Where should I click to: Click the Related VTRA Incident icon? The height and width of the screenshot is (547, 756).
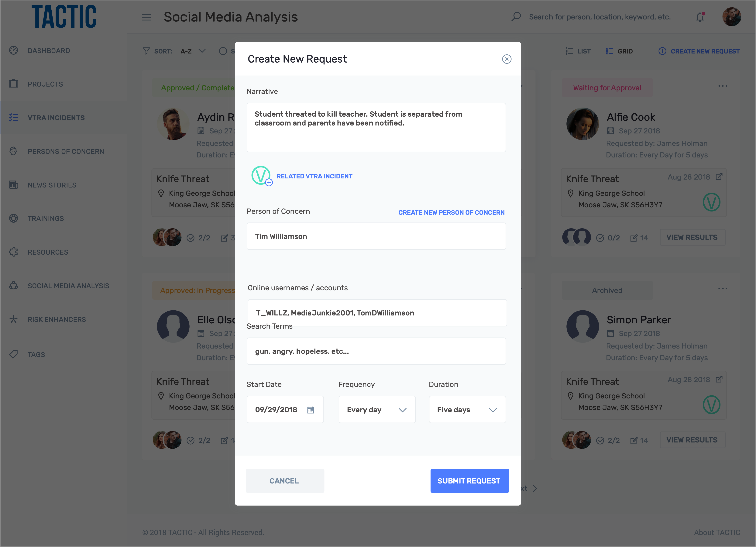pos(261,176)
